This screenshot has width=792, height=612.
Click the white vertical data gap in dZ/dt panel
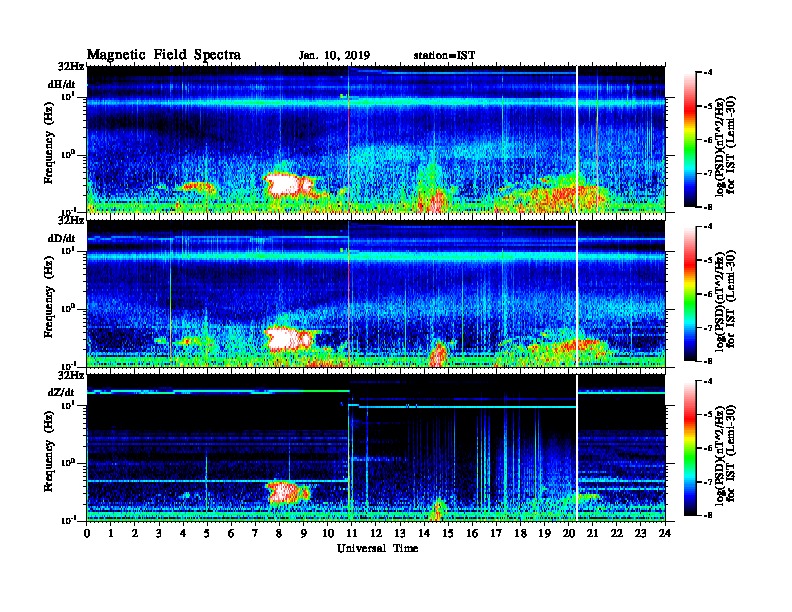click(x=576, y=447)
